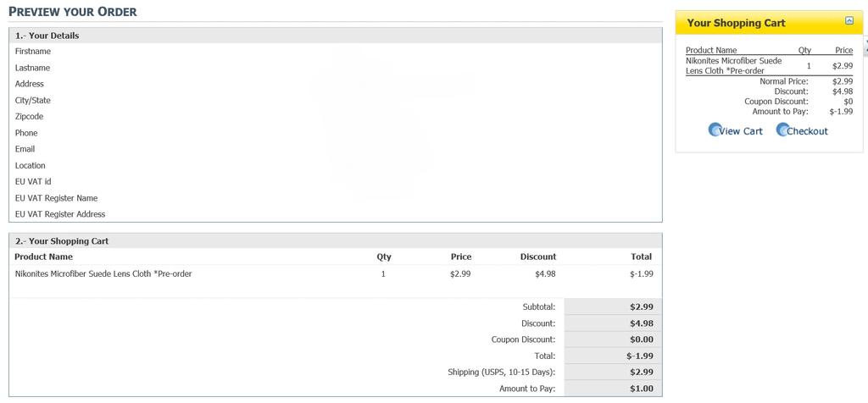This screenshot has width=868, height=403.
Task: Select the '2.- Your Shopping Cart' section header
Action: pos(62,241)
